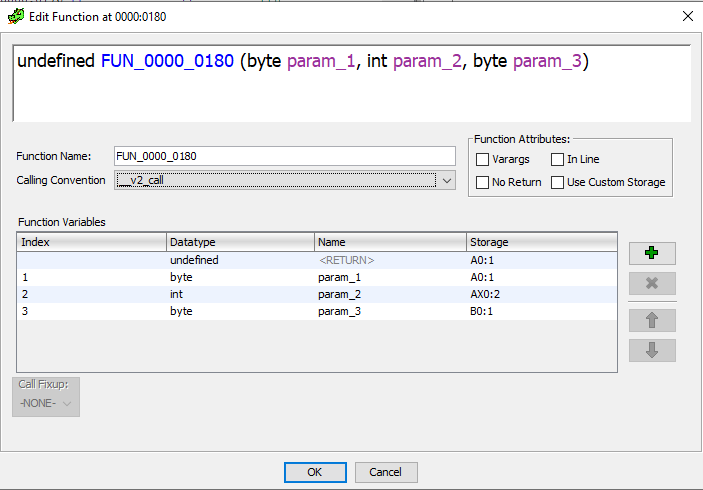
Task: Click the AX0:2 storage cell
Action: (x=542, y=294)
